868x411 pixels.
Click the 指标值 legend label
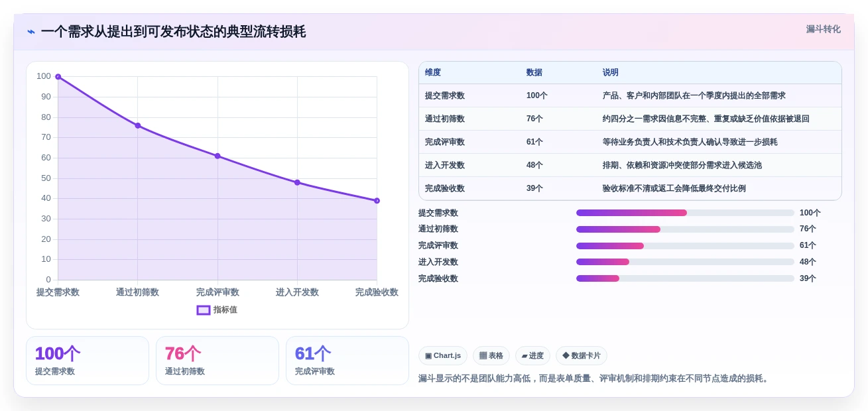tap(225, 310)
